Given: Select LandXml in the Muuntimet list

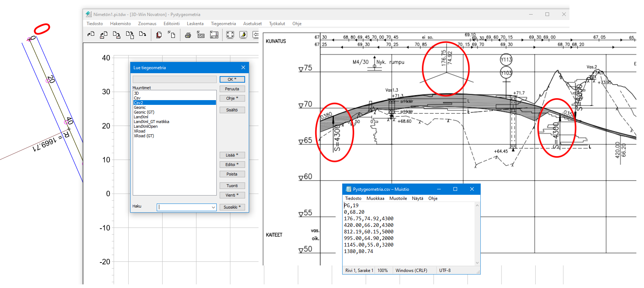Looking at the screenshot, I should tap(141, 117).
